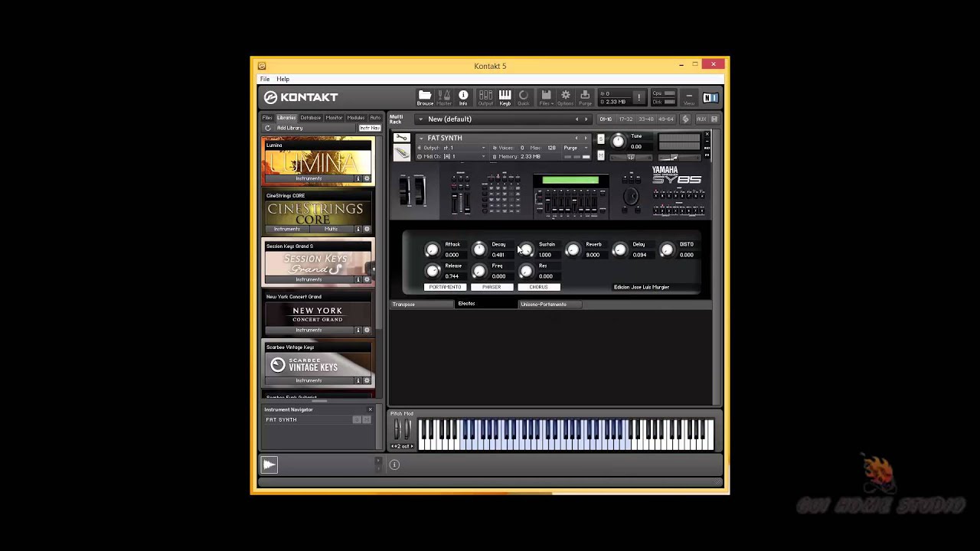The width and height of the screenshot is (980, 551).
Task: Collapse the FAT SYNTH instrument header
Action: coord(421,139)
